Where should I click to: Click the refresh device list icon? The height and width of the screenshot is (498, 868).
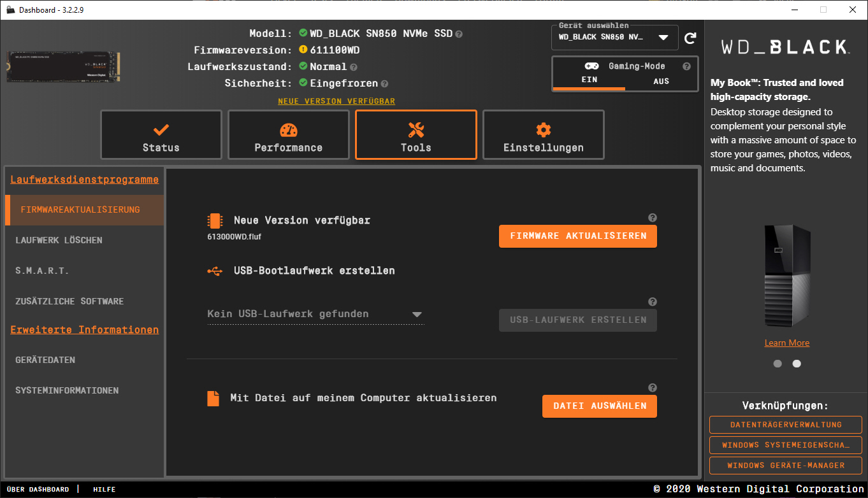(x=690, y=38)
